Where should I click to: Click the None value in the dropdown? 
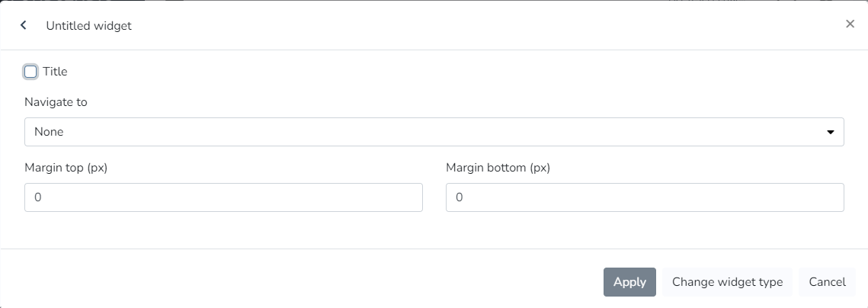(50, 132)
